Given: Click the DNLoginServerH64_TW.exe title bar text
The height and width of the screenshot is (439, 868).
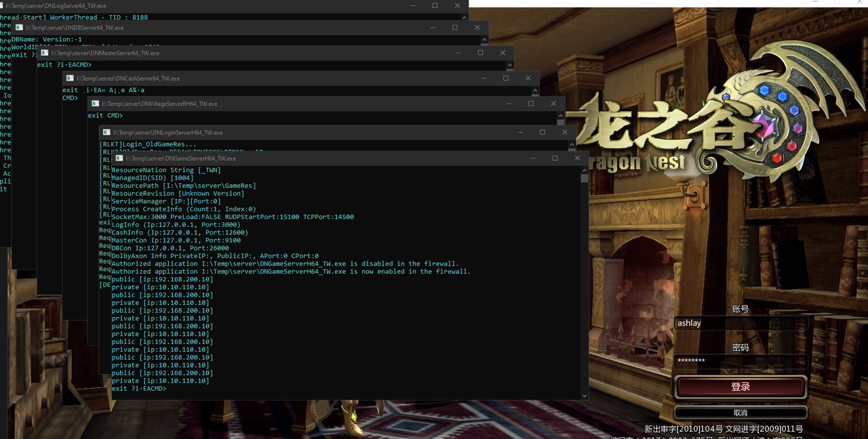Looking at the screenshot, I should 167,133.
